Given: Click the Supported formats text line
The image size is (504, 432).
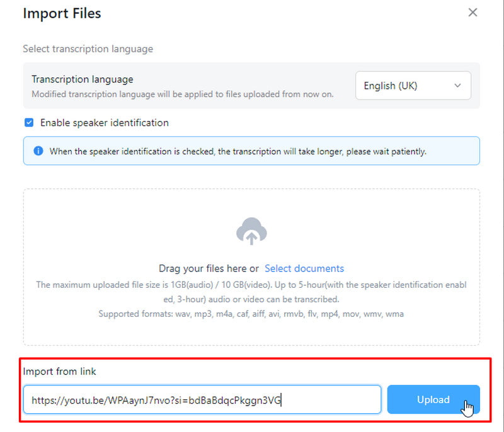Looking at the screenshot, I should pos(251,314).
